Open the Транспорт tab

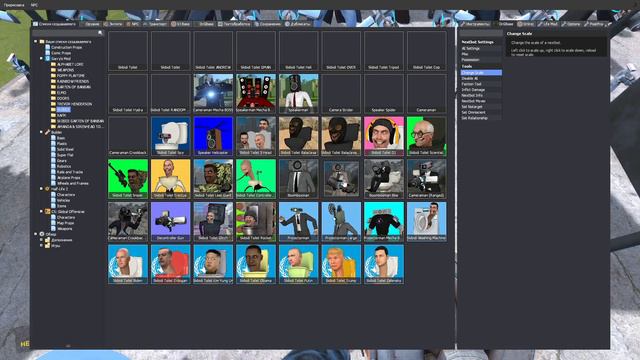[155, 24]
